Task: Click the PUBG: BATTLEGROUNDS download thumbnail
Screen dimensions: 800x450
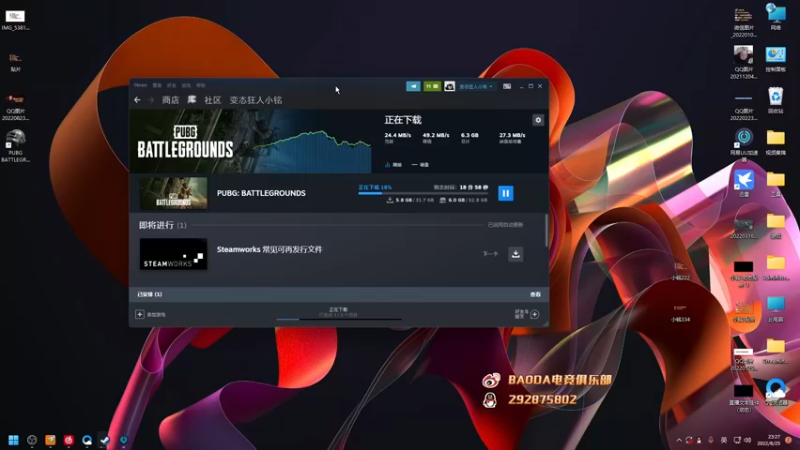Action: point(173,193)
